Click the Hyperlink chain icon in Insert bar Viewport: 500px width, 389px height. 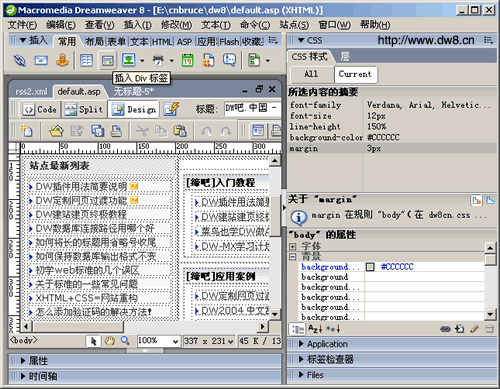tap(20, 60)
